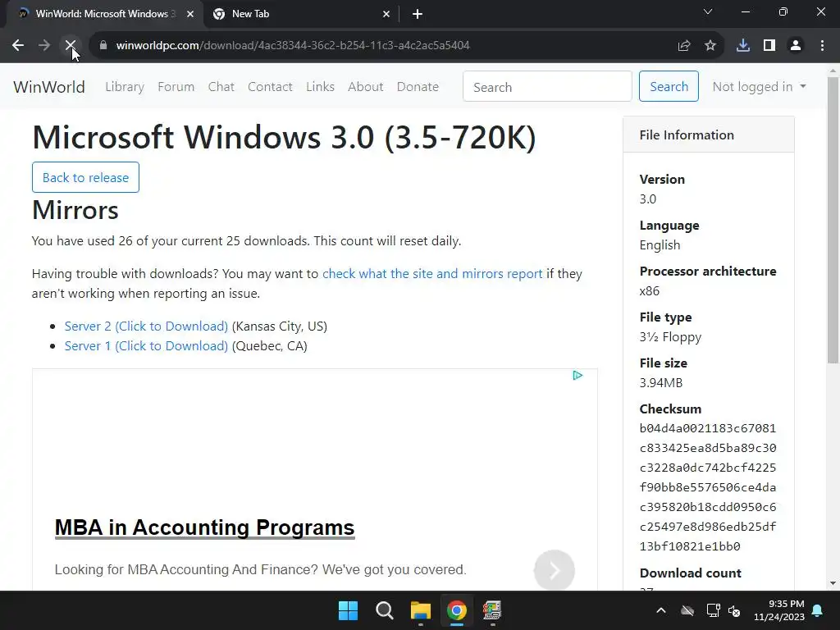This screenshot has height=630, width=840.
Task: Open a new tab with the plus button
Action: tap(418, 14)
